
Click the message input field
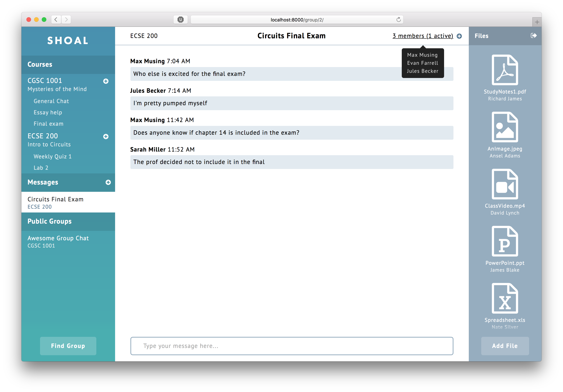pyautogui.click(x=291, y=346)
